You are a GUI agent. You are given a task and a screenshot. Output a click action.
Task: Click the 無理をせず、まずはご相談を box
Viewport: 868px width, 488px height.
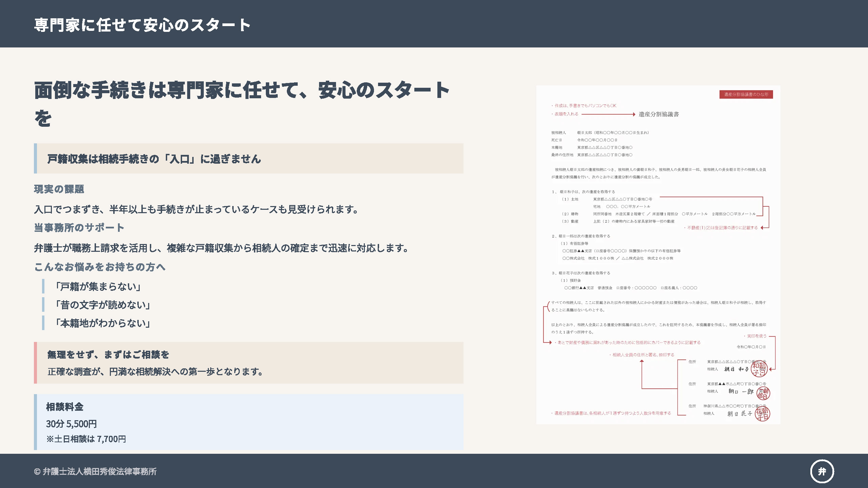249,363
